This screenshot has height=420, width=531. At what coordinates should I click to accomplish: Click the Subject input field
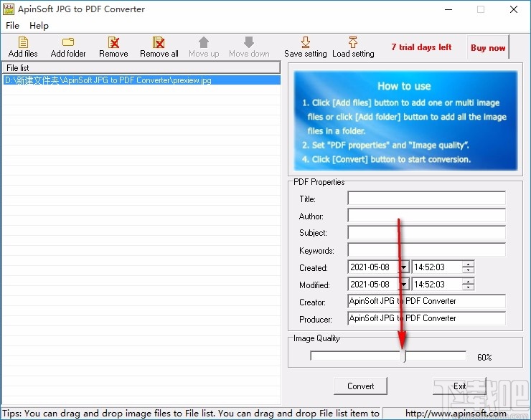tap(426, 233)
